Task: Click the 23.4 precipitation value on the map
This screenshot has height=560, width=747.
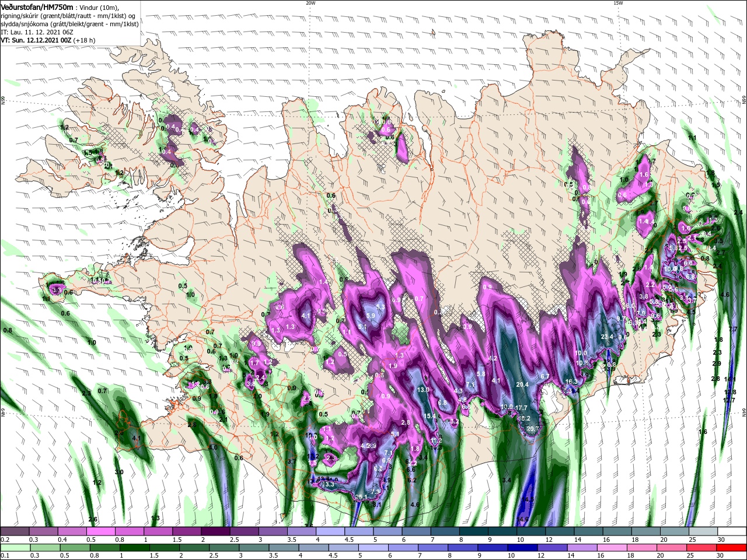Action: click(x=607, y=337)
